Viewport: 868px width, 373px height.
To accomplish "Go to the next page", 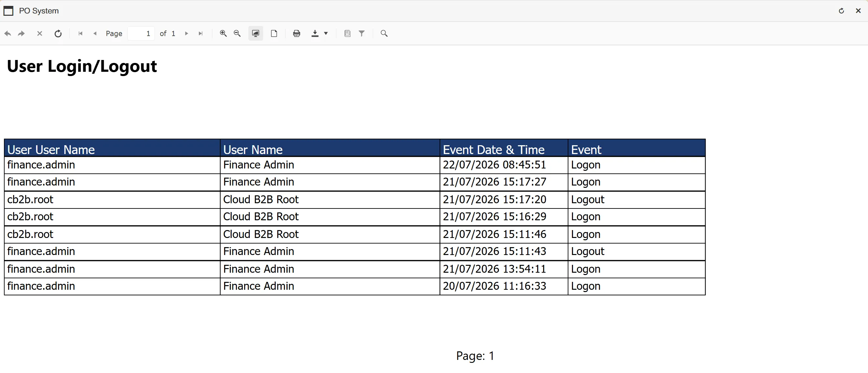I will tap(186, 33).
